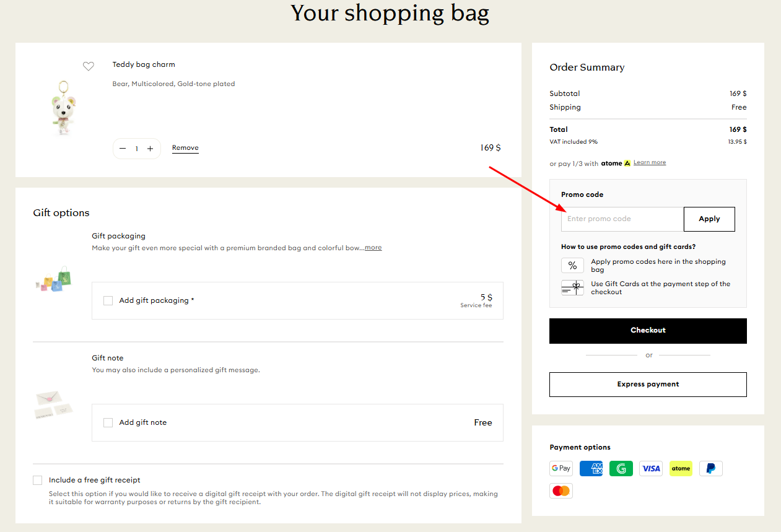This screenshot has height=532, width=781.
Task: Apply the entered promo code
Action: click(709, 219)
